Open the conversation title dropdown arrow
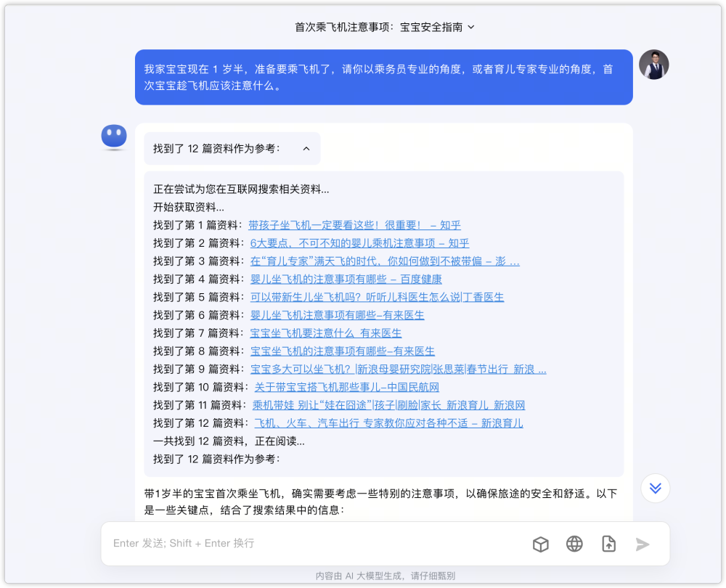 click(470, 26)
